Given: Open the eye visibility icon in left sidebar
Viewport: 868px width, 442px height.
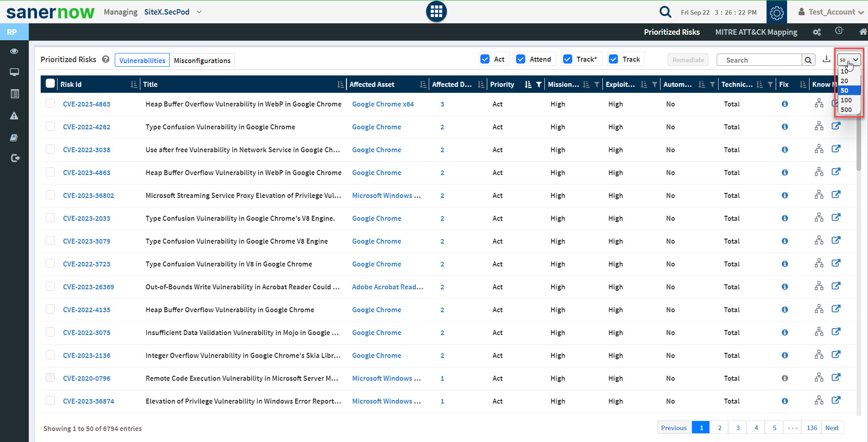Looking at the screenshot, I should 14,51.
